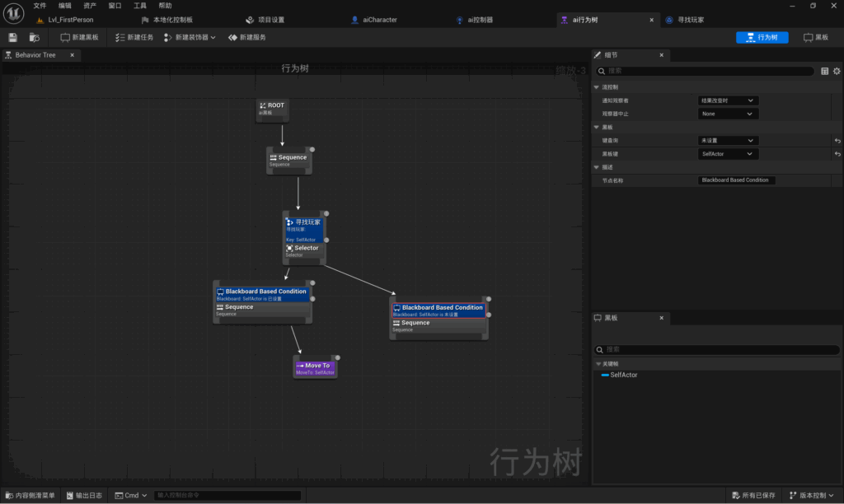Click the 节点名称 text field
This screenshot has height=504, width=844.
point(736,180)
